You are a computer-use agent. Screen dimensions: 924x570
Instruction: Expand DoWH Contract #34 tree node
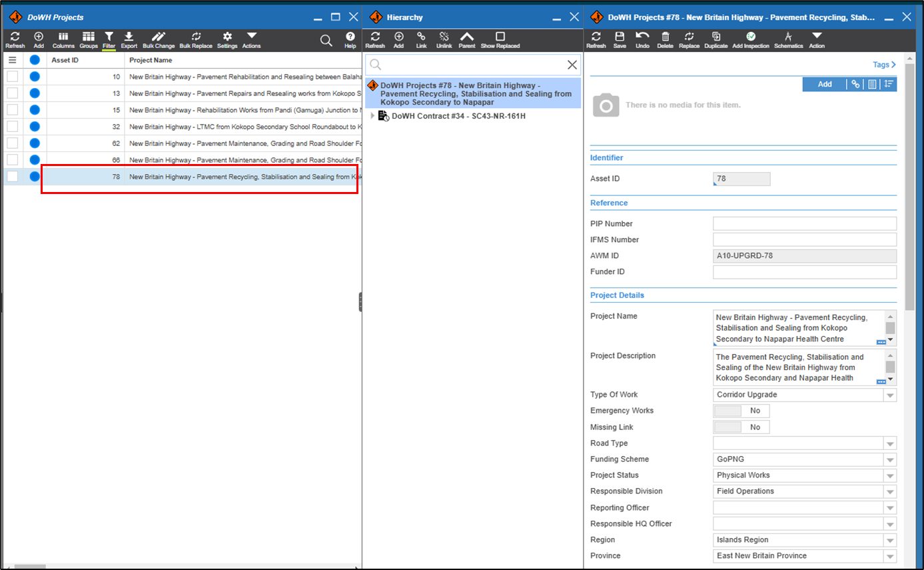(372, 116)
